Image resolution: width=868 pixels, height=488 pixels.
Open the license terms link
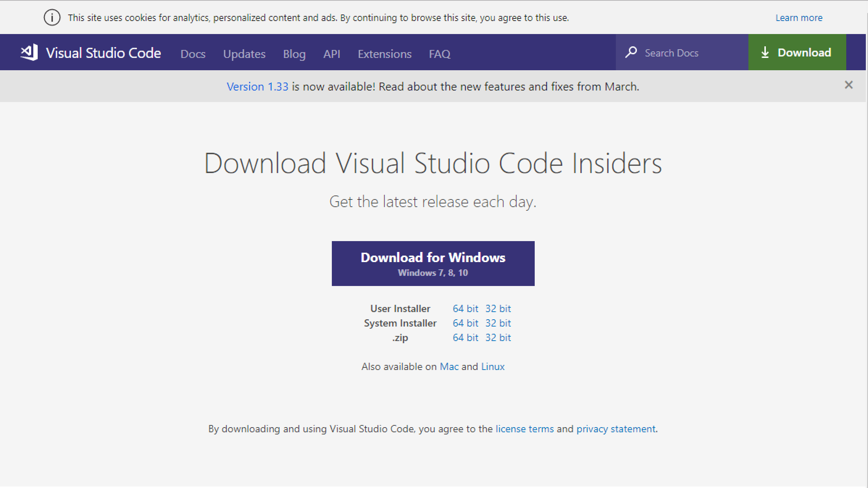pyautogui.click(x=525, y=429)
